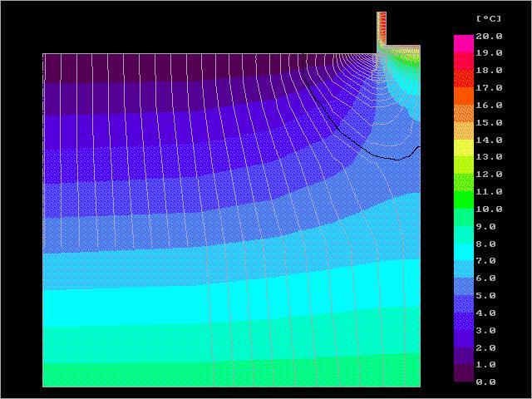The image size is (532, 399).
Task: Pick the magenta swatch at legend top
Action: point(464,43)
